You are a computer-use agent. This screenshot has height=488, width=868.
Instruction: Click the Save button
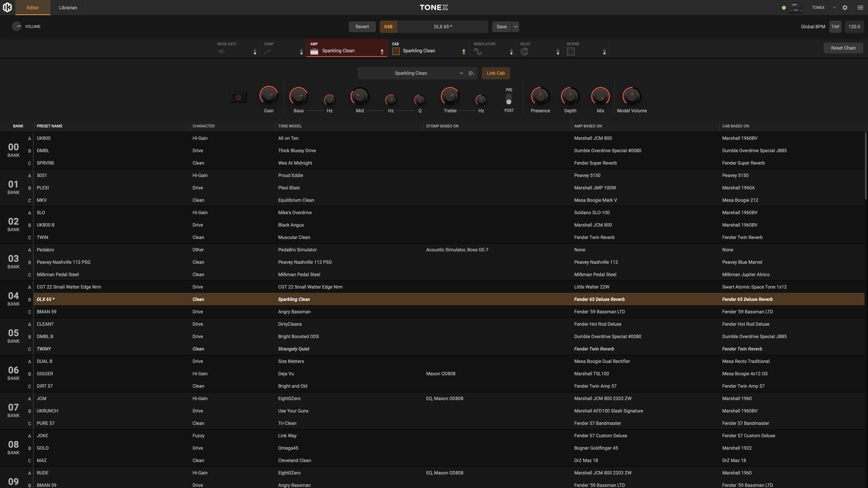point(502,27)
